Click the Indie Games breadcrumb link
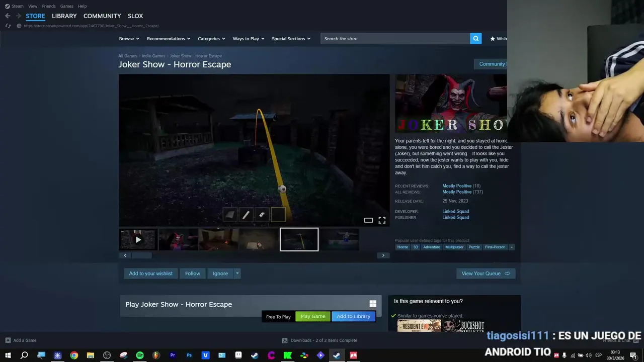The image size is (644, 362). (153, 56)
